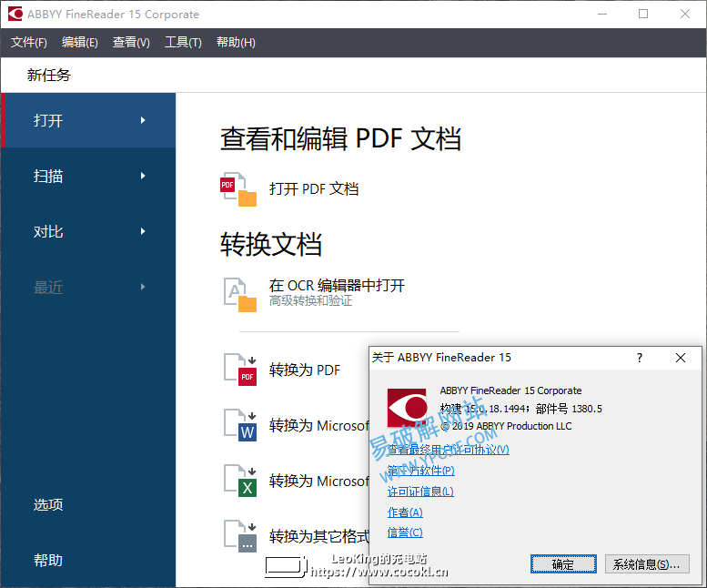This screenshot has height=588, width=707.
Task: Click the ABBYY eye logo in About dialog
Action: coord(407,408)
